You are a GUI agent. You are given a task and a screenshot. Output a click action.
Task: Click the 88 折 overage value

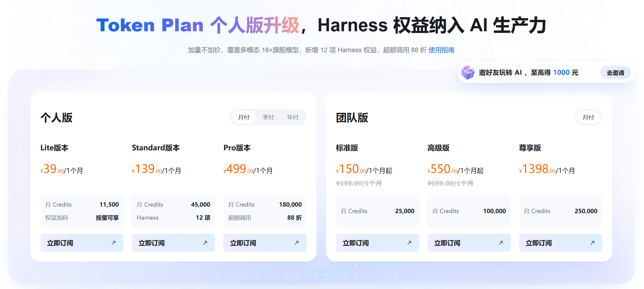tap(295, 218)
